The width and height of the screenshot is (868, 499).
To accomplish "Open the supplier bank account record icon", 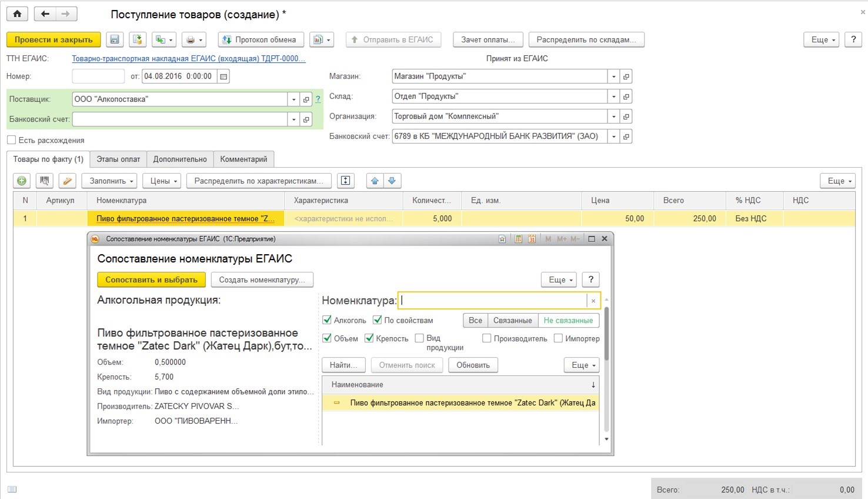I will (306, 119).
